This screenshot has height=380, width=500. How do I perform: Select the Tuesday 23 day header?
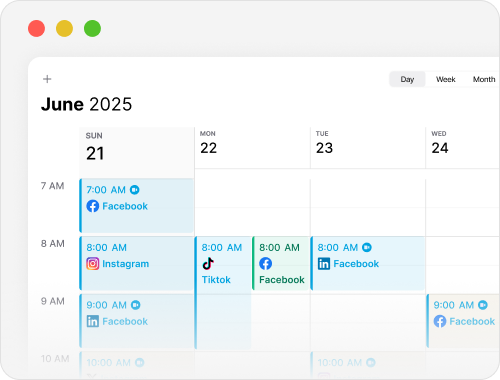pos(368,148)
